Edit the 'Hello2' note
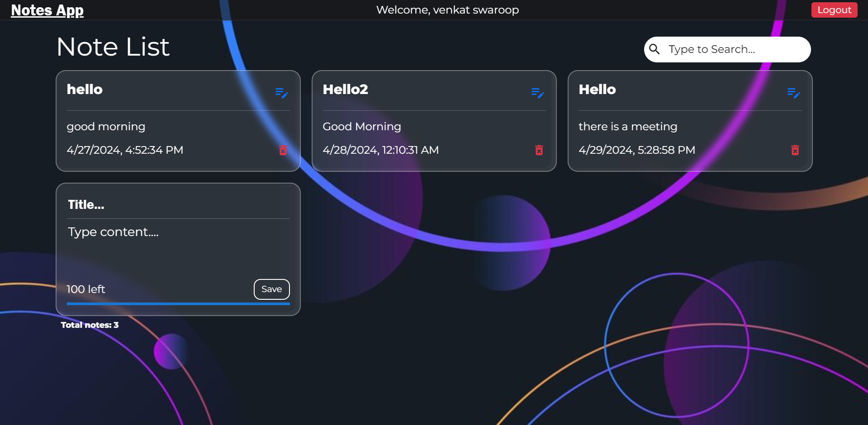Screen dimensions: 868x425 tap(537, 93)
